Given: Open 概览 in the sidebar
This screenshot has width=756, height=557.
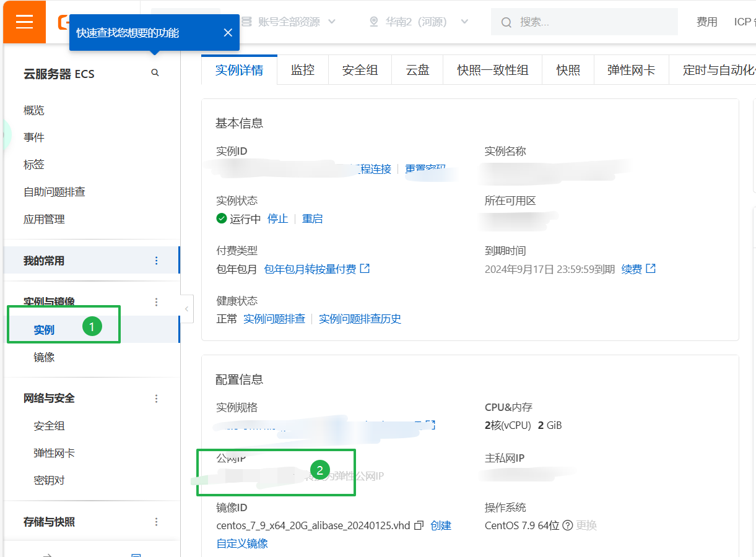Looking at the screenshot, I should point(34,110).
